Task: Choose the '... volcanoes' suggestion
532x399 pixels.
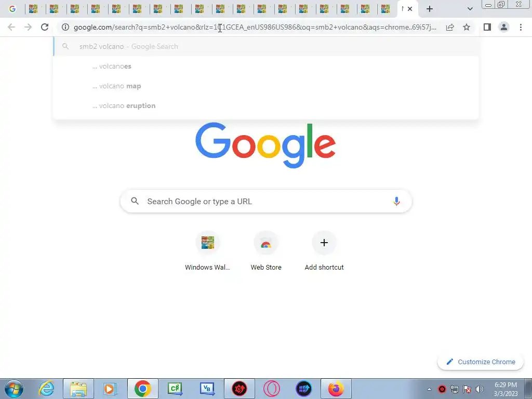Action: click(267, 66)
